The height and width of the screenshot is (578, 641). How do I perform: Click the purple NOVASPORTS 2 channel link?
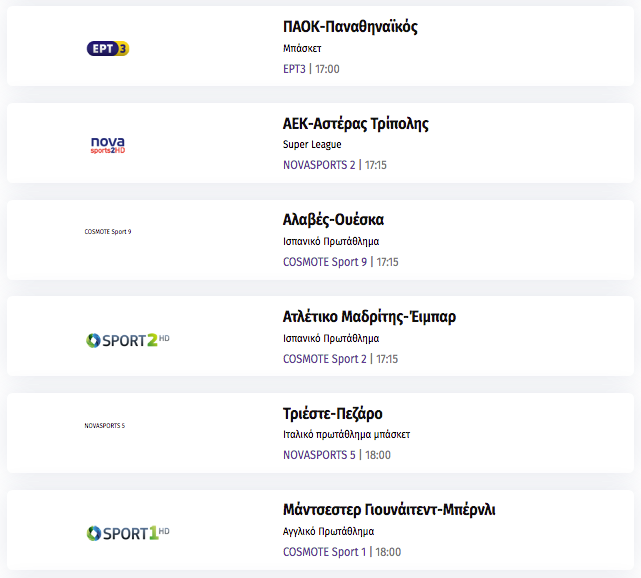[319, 165]
